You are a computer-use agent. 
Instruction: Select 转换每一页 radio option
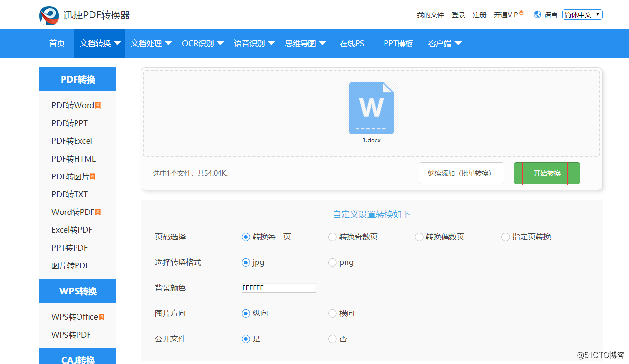point(245,237)
